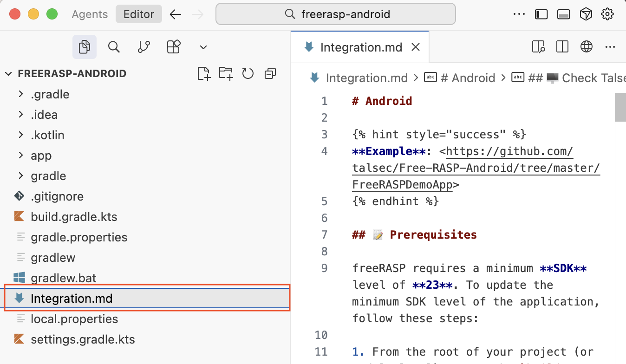The width and height of the screenshot is (626, 364).
Task: Open the Extensions view icon
Action: point(174,47)
